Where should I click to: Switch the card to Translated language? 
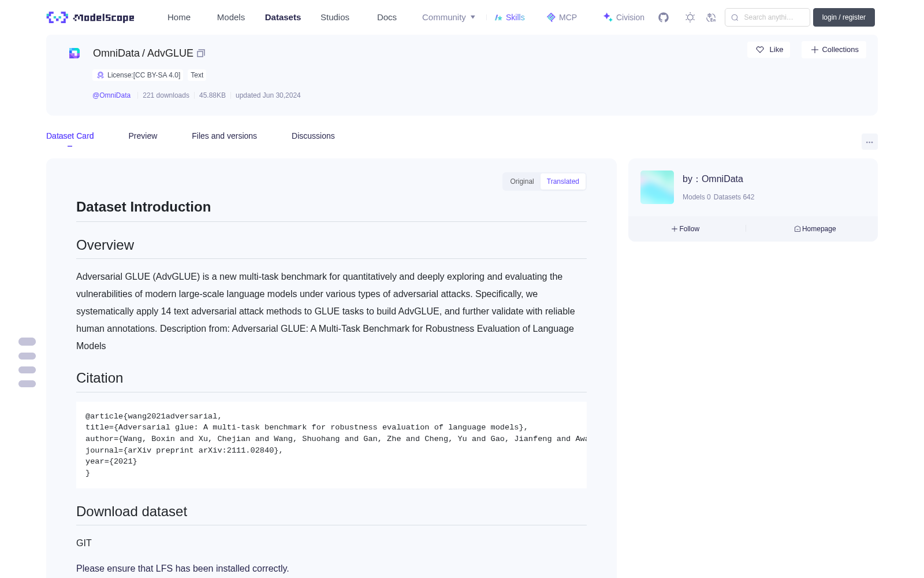tap(563, 181)
